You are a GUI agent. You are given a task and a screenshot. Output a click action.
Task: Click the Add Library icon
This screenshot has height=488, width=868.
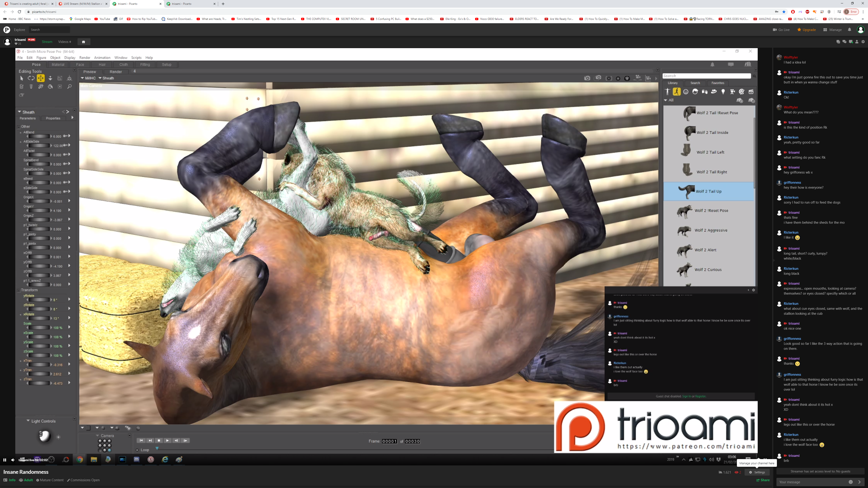pos(740,100)
